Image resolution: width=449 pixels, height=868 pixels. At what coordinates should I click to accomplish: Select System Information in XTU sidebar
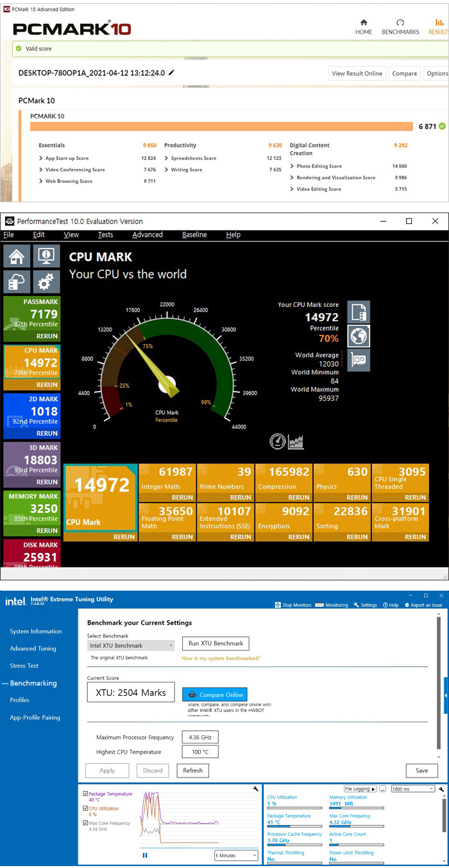point(36,632)
